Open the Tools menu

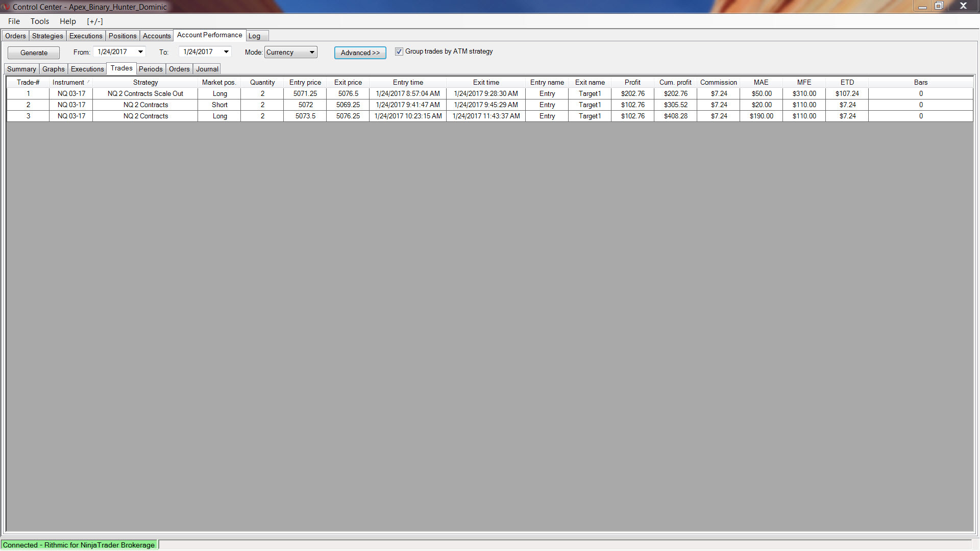pos(39,21)
